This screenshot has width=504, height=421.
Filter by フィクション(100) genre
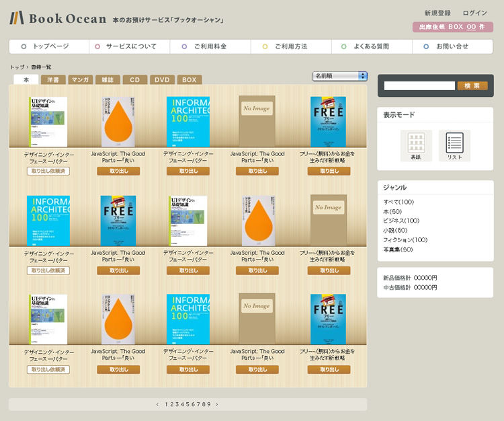(405, 240)
